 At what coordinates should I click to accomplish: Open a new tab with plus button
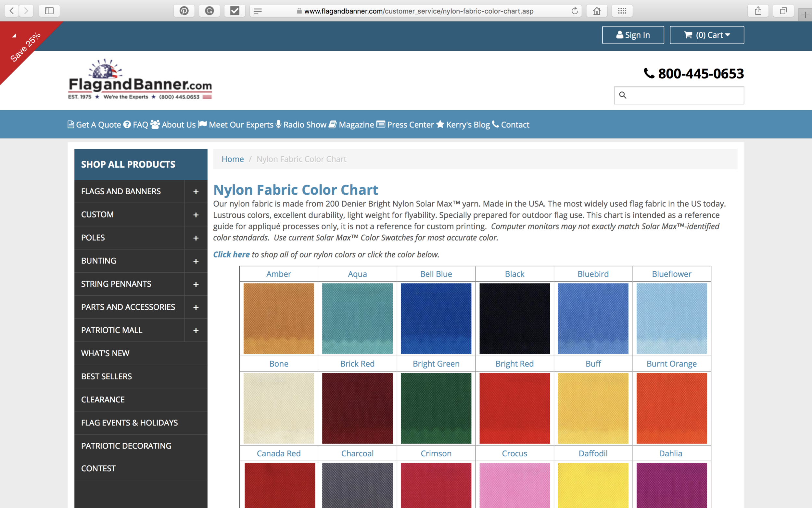pyautogui.click(x=805, y=15)
